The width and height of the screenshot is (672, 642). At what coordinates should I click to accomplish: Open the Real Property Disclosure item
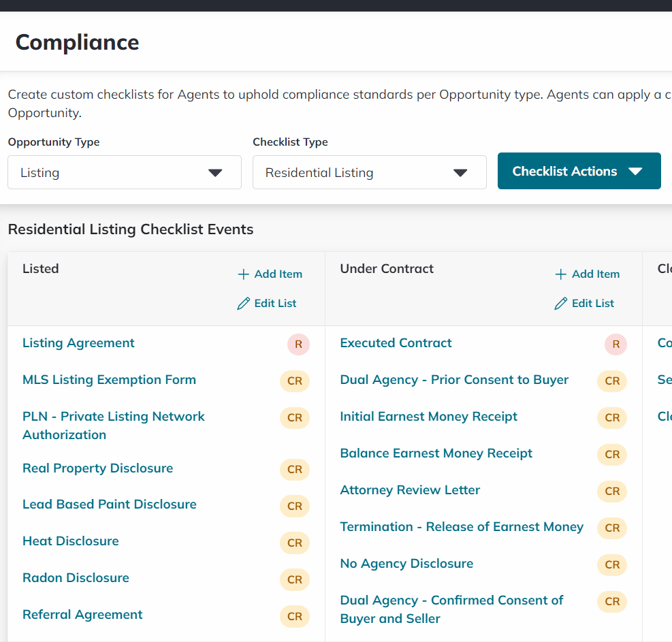click(97, 468)
